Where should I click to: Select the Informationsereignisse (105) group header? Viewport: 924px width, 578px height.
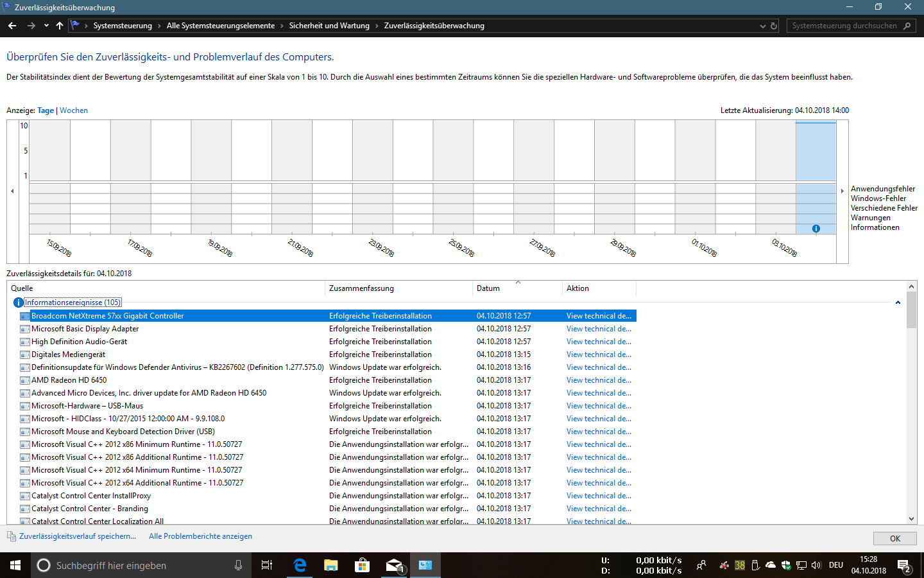[73, 302]
